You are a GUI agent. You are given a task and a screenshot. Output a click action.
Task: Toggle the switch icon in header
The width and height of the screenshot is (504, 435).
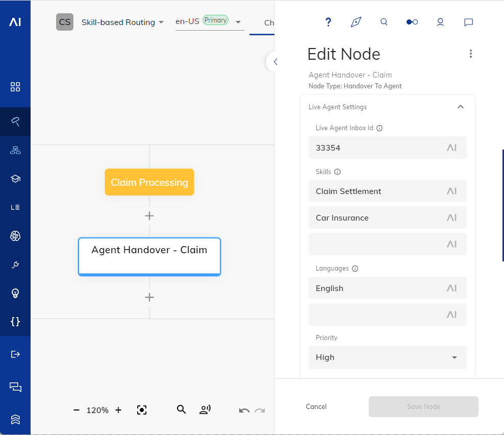tap(412, 22)
